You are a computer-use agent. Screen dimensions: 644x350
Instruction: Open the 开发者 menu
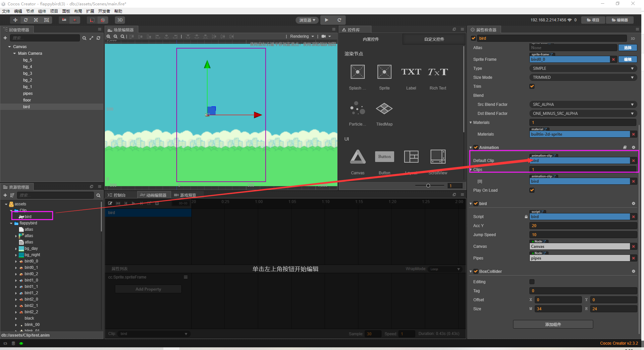[x=104, y=11]
